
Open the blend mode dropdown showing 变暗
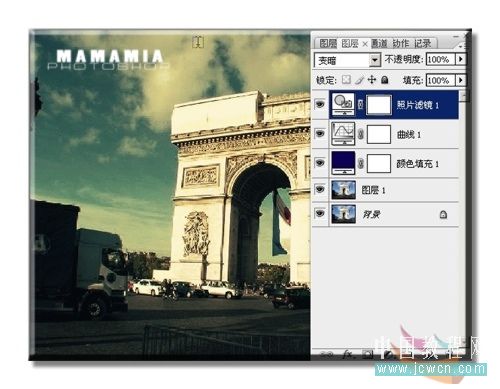click(347, 60)
